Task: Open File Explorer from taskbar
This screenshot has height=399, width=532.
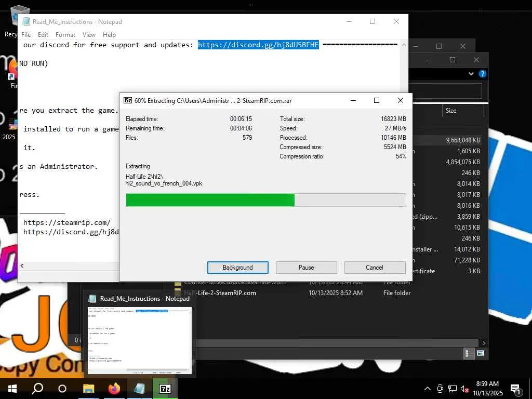Action: (88, 389)
